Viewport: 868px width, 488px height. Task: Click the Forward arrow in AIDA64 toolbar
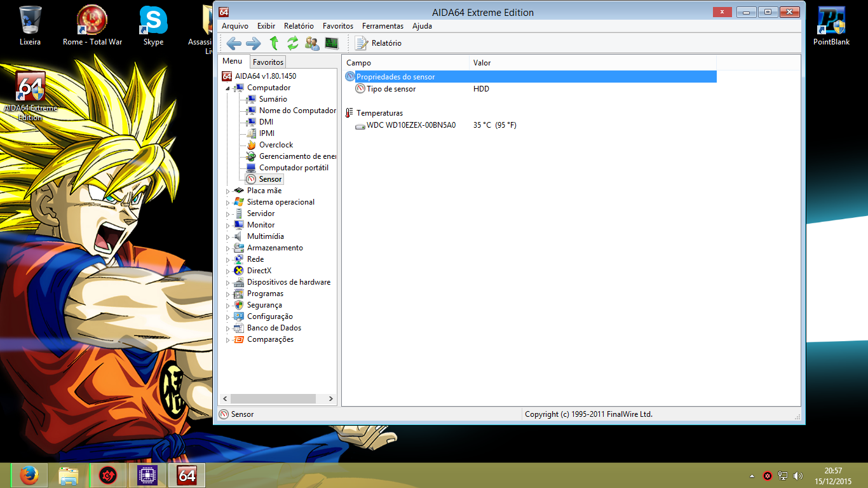(253, 43)
